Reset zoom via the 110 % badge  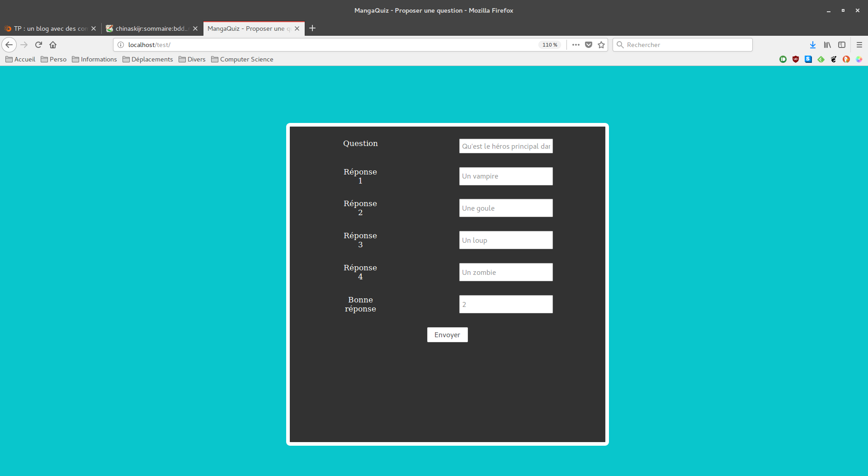[x=549, y=45]
